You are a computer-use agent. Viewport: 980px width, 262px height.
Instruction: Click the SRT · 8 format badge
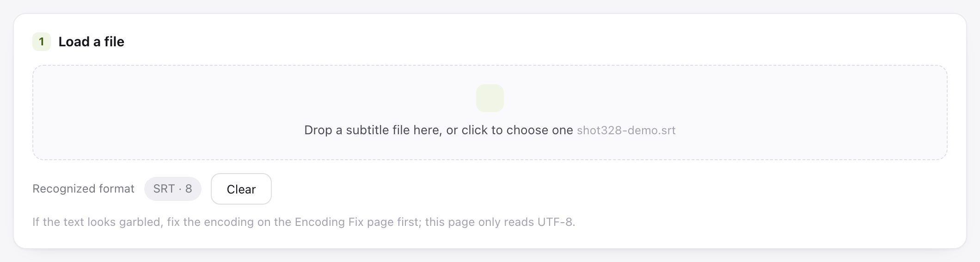pos(173,189)
